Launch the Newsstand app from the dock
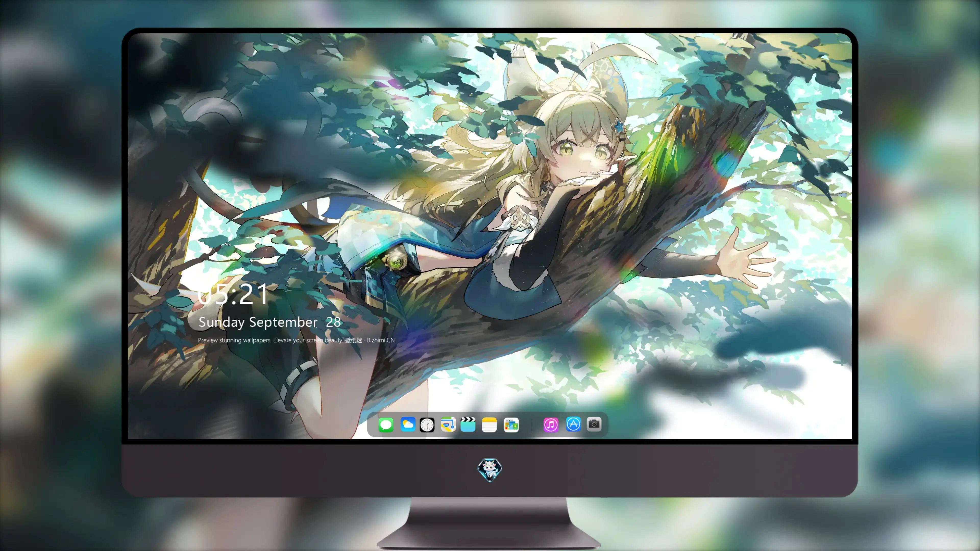This screenshot has height=551, width=980. [x=511, y=425]
